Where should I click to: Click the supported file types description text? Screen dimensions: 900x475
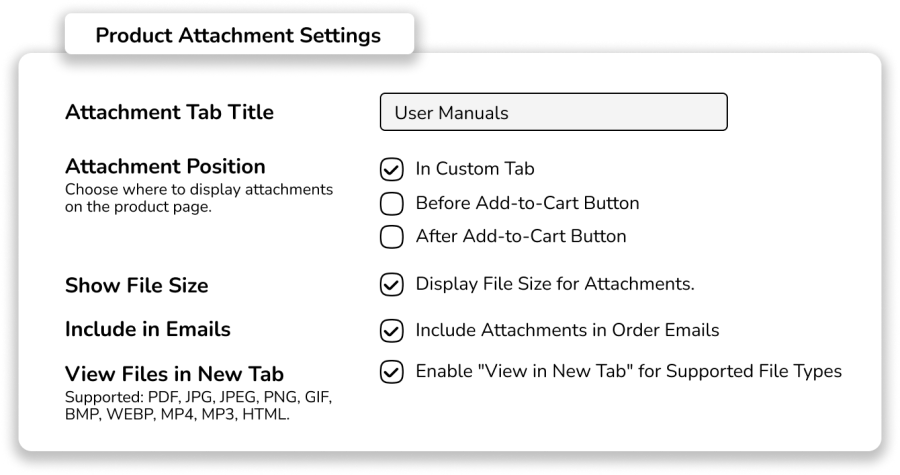(198, 406)
